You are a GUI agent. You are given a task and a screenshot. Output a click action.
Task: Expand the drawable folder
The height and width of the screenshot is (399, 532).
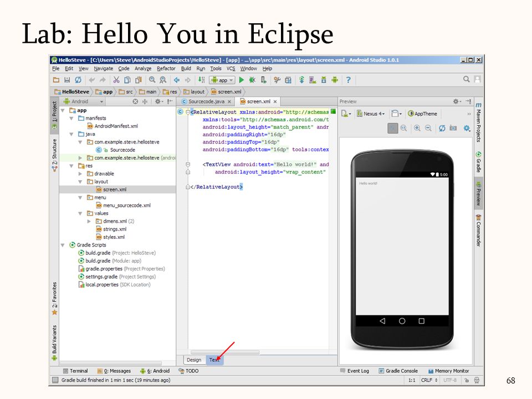(x=80, y=173)
